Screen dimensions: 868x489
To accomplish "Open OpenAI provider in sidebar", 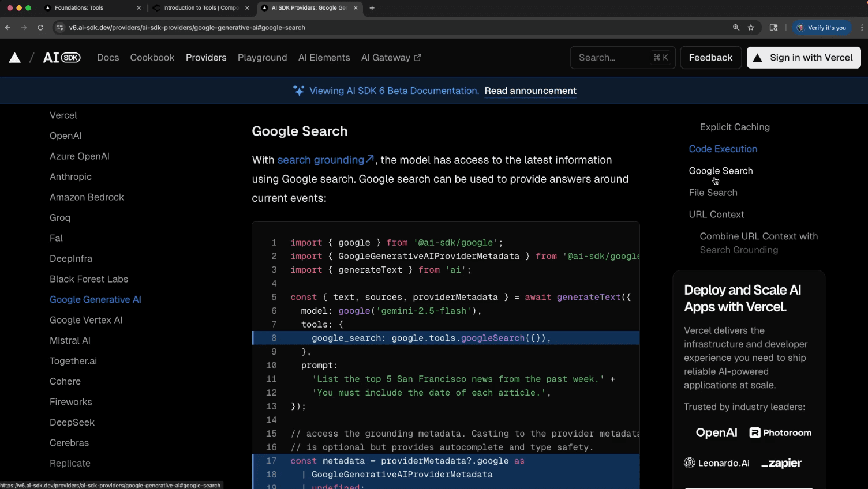I will pyautogui.click(x=66, y=136).
